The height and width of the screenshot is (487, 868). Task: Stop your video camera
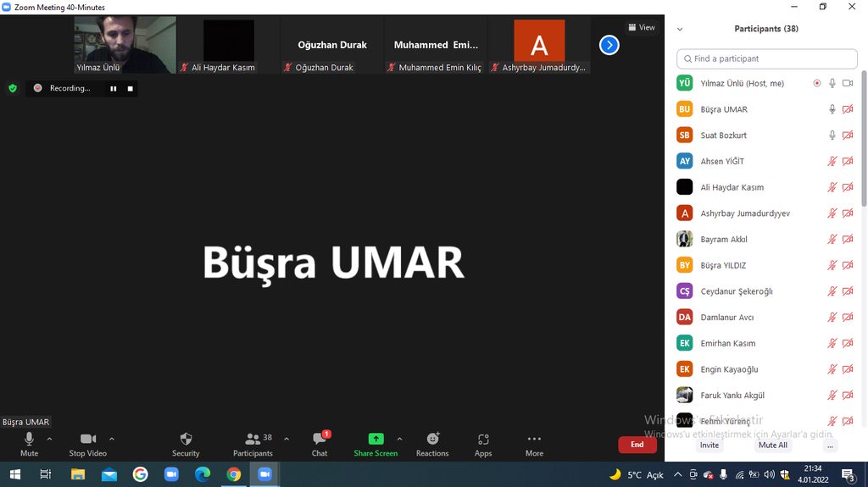[x=88, y=444]
